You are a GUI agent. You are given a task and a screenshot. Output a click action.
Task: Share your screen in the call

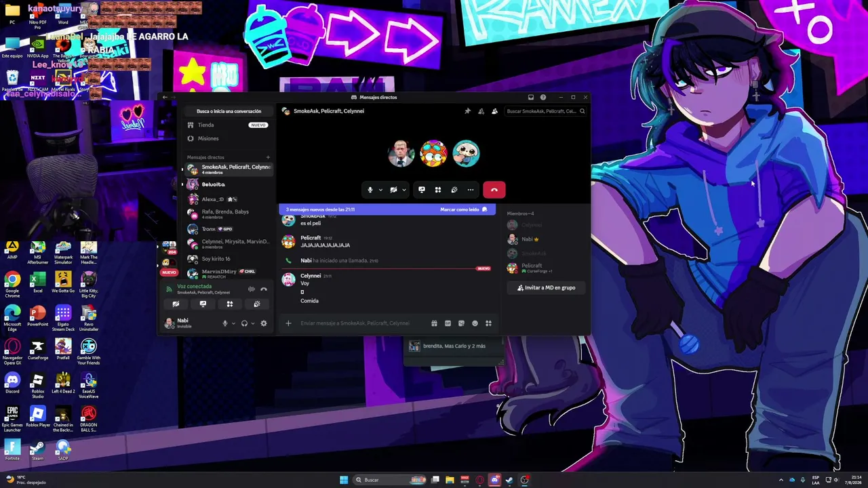coord(422,190)
